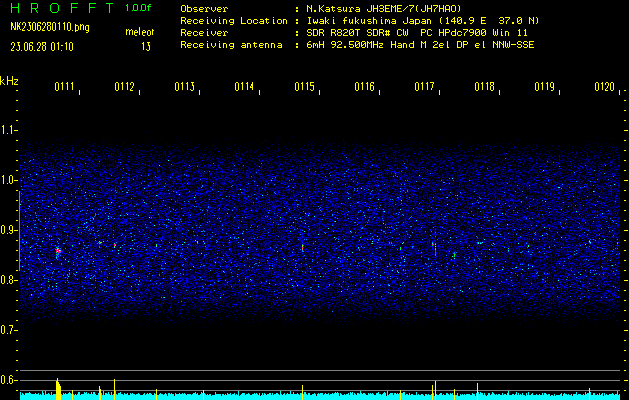The image size is (629, 400).
Task: Click the gray vertical bar on left axis
Action: coord(19,231)
